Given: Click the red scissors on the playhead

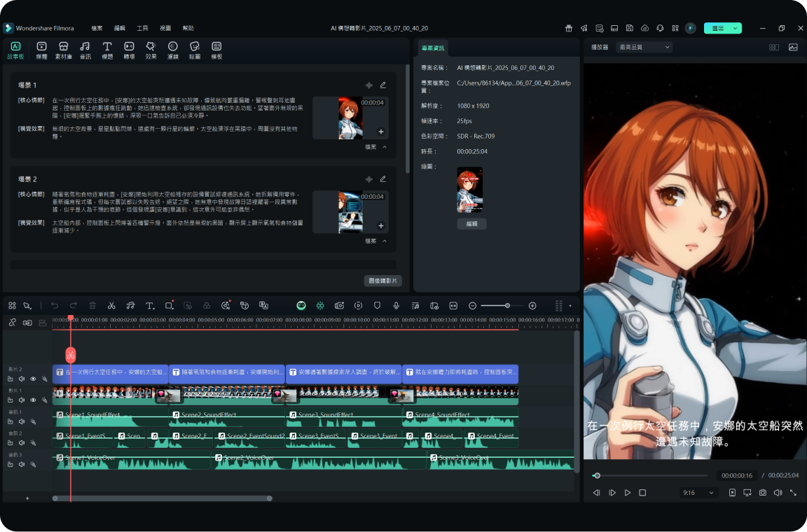Looking at the screenshot, I should pos(71,354).
